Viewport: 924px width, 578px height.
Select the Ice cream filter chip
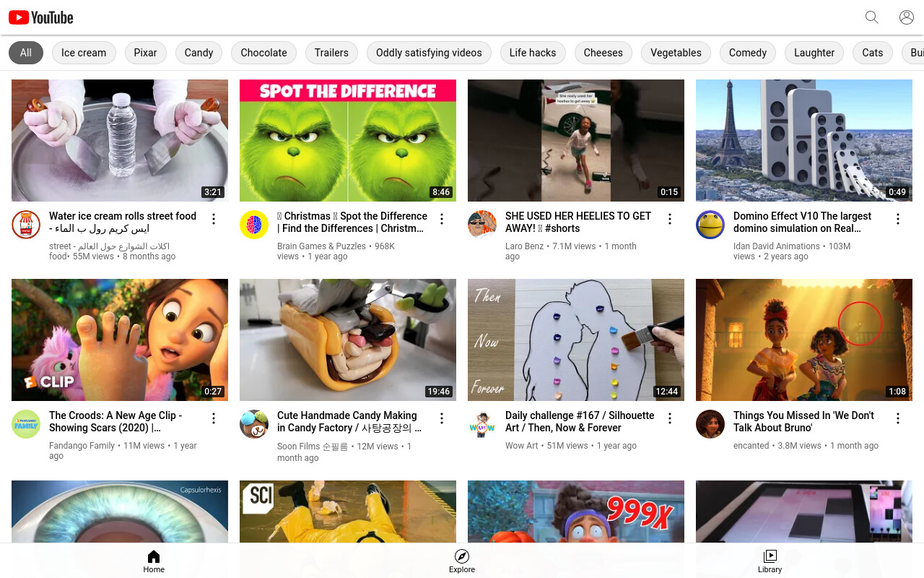pos(84,53)
